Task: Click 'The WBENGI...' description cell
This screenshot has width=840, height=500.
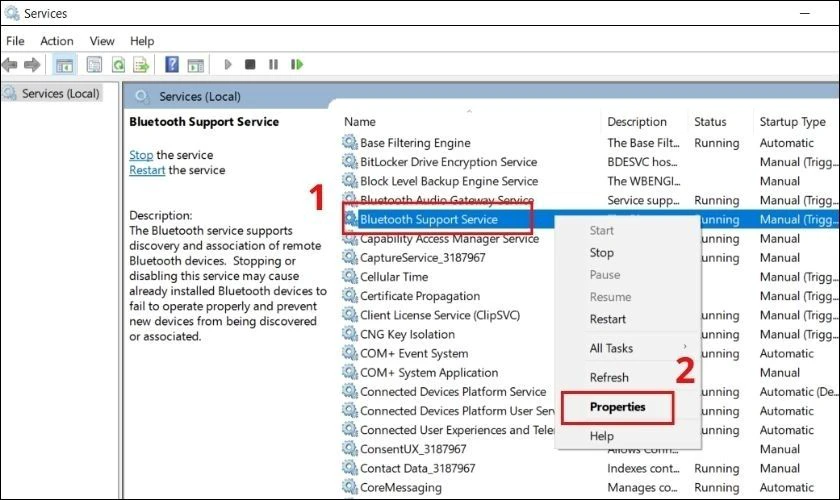Action: point(644,181)
